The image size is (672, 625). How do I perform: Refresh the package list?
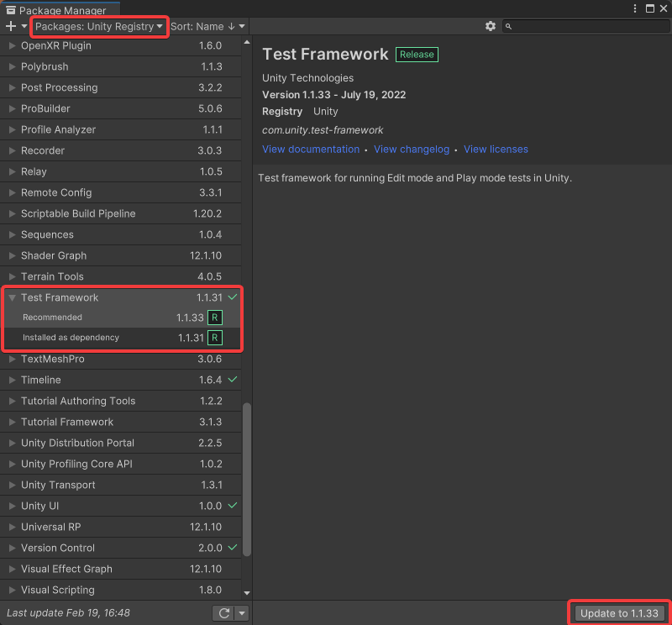tap(223, 612)
